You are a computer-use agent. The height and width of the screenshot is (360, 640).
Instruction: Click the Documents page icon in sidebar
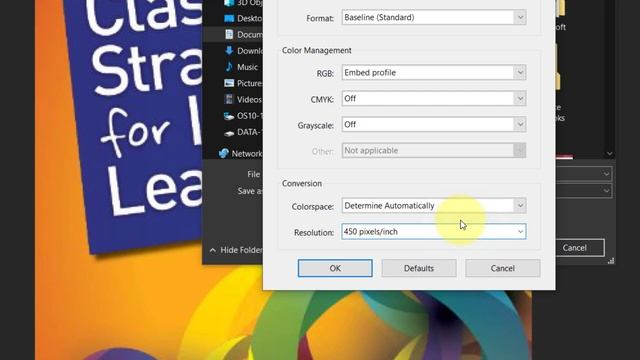(x=229, y=34)
